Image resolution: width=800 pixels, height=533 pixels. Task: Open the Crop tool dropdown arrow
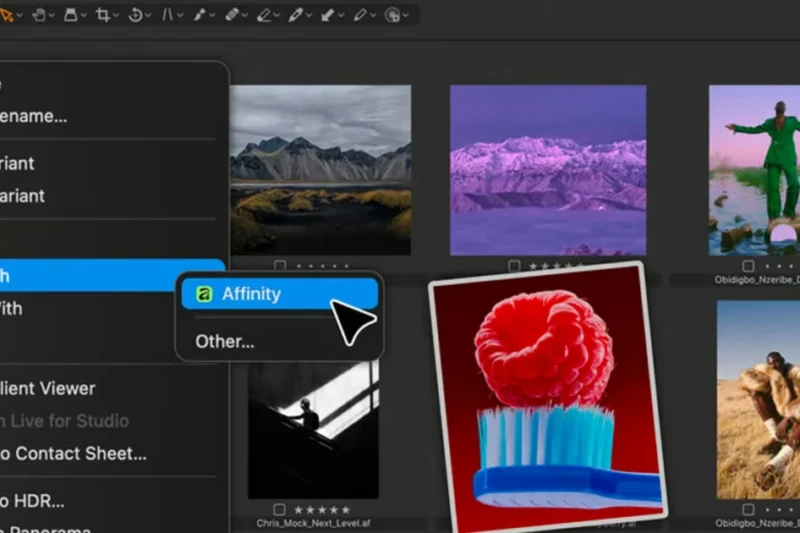(116, 15)
